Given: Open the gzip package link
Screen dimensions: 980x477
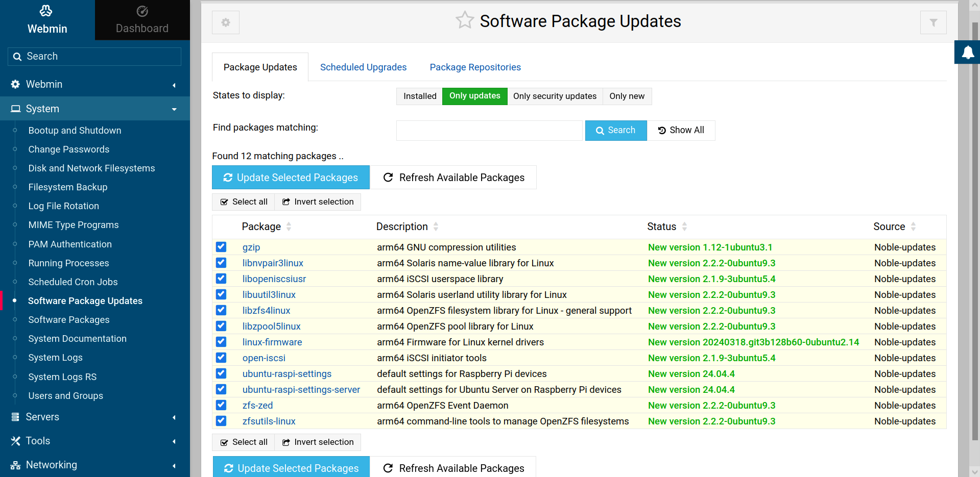Looking at the screenshot, I should 251,247.
